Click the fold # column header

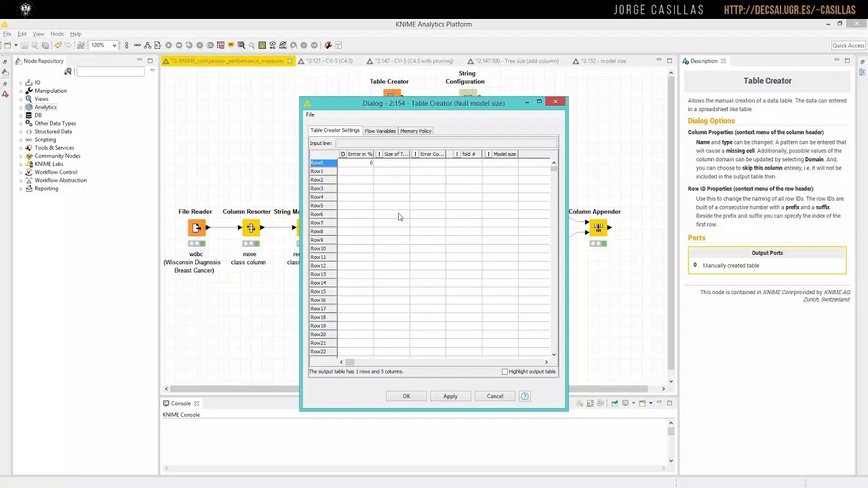[x=465, y=154]
